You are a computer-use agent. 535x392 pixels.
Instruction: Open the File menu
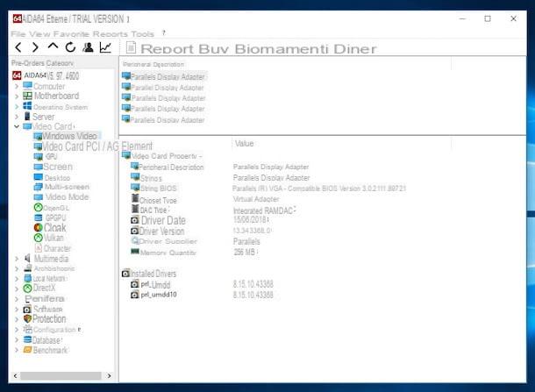18,34
